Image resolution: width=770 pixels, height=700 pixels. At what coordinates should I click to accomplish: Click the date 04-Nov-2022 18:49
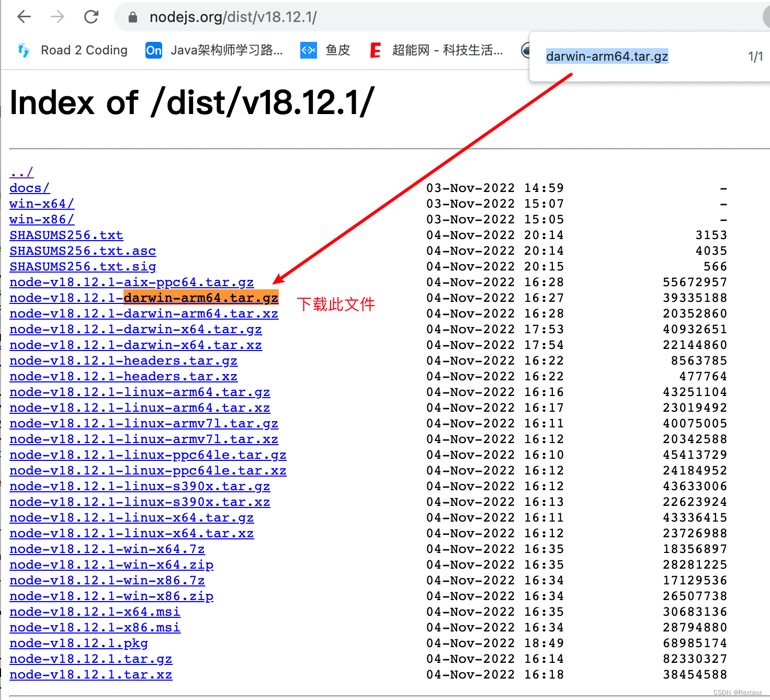[x=495, y=643]
